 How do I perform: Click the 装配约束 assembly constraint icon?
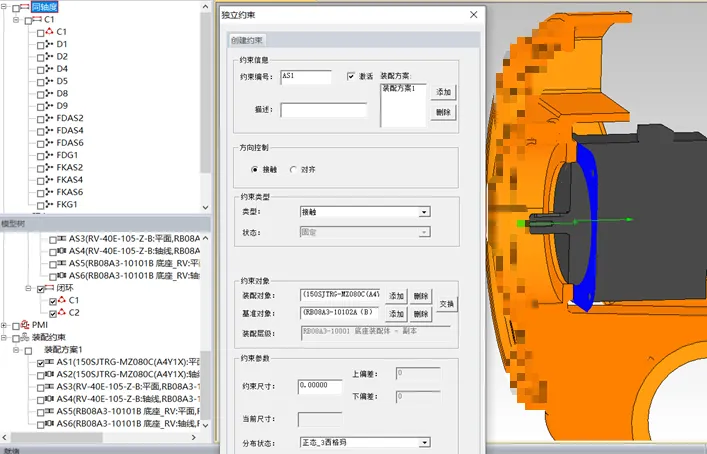point(25,337)
